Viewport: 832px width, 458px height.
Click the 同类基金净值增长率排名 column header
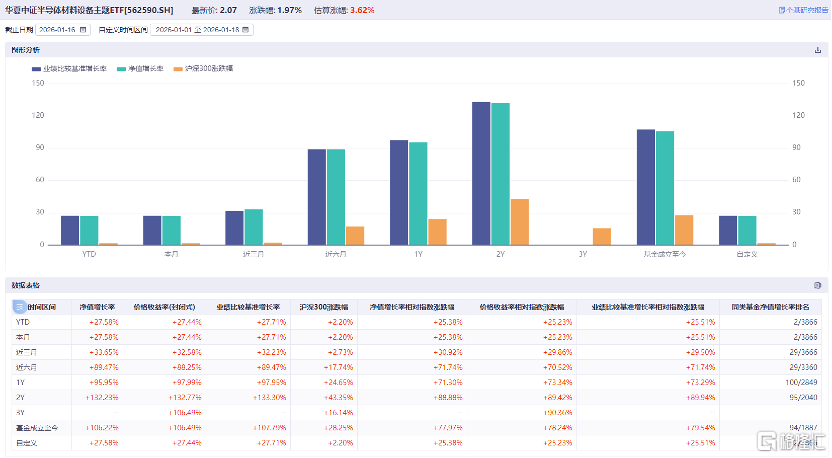click(770, 307)
